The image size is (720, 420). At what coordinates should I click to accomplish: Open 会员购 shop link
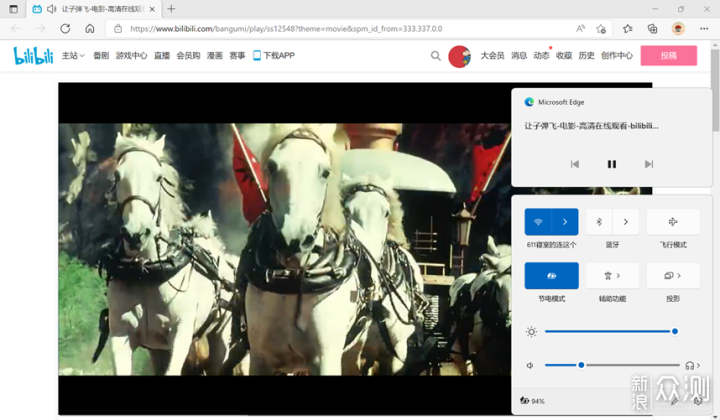point(188,56)
